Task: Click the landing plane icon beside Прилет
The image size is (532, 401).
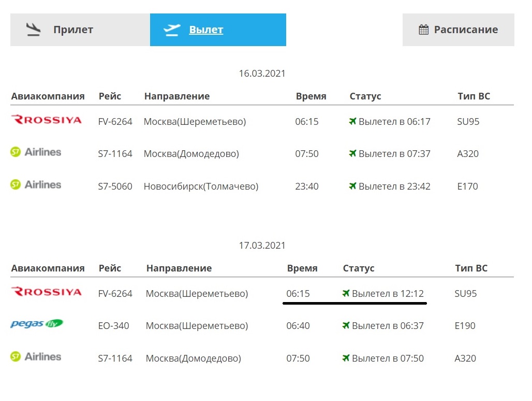Action: (x=34, y=30)
